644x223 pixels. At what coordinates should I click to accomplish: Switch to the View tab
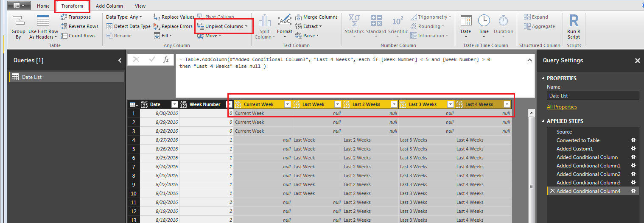tap(140, 6)
